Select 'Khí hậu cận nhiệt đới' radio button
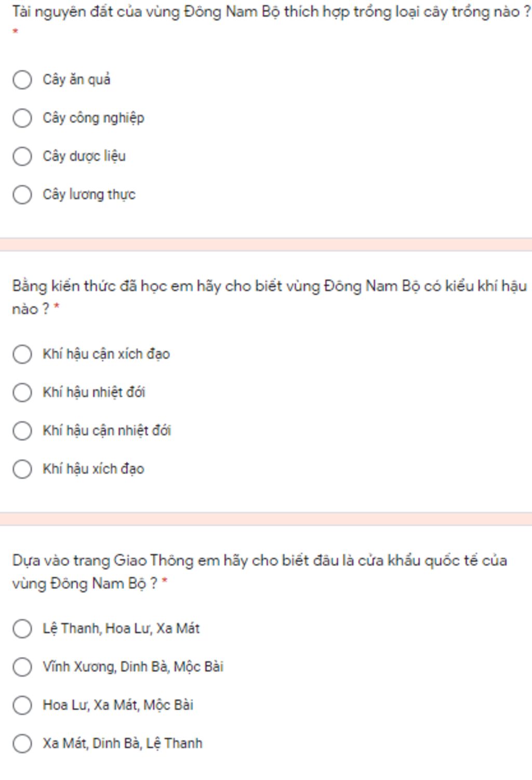The width and height of the screenshot is (532, 780). 22,431
